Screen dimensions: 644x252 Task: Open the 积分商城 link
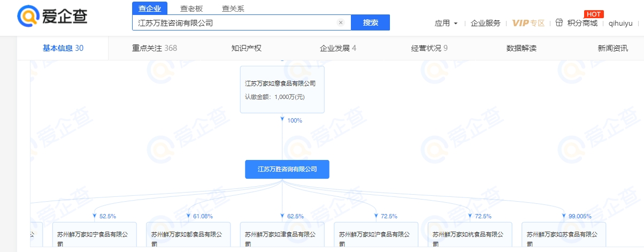pos(582,23)
